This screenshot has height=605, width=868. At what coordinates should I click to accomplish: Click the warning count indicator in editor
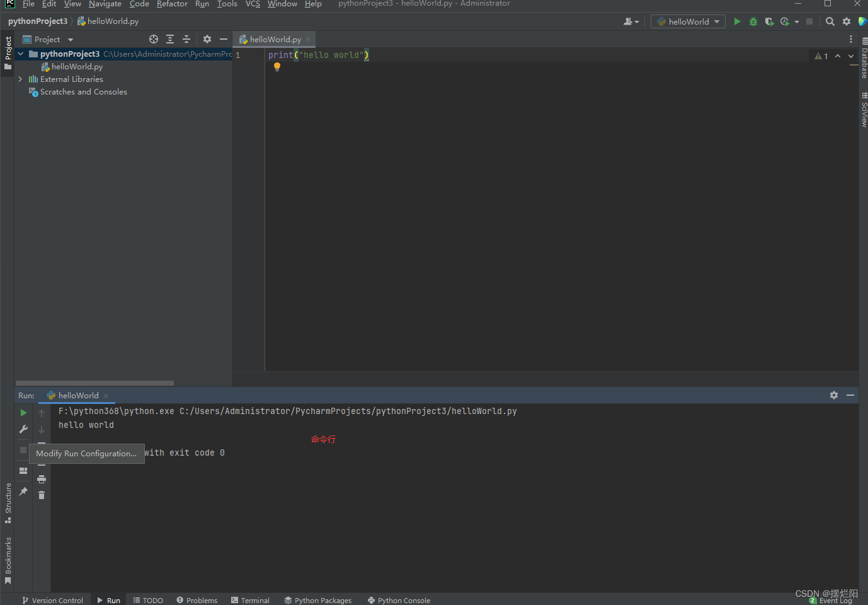[x=821, y=56]
